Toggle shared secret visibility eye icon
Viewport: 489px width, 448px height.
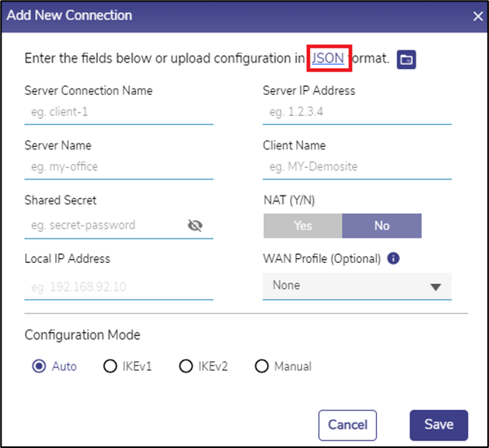point(195,226)
